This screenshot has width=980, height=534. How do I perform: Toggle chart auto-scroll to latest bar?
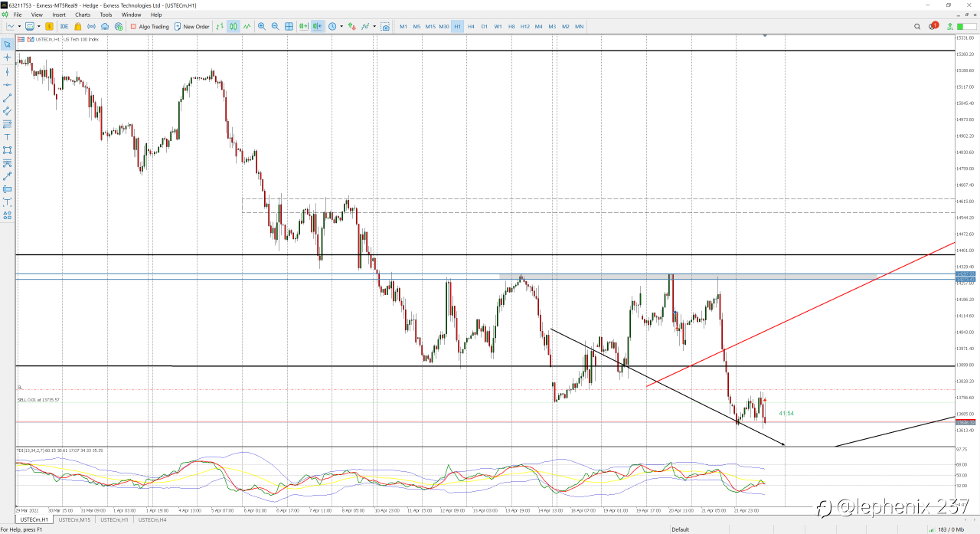[303, 26]
